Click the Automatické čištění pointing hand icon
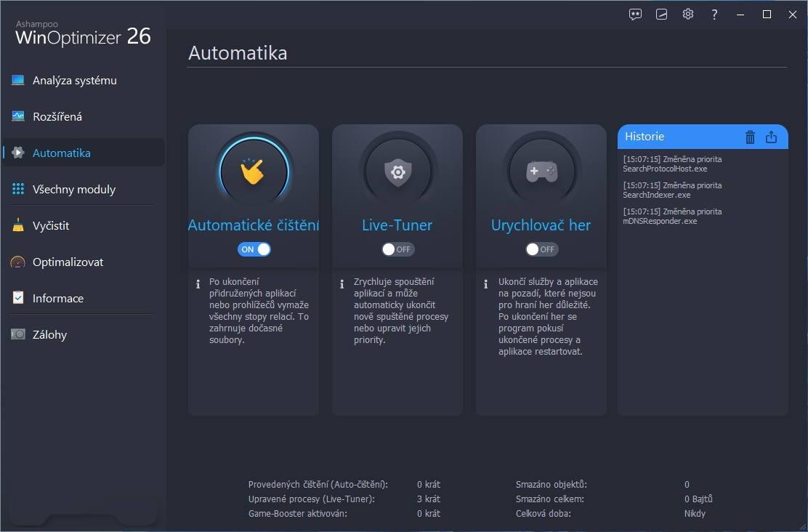 click(x=254, y=172)
